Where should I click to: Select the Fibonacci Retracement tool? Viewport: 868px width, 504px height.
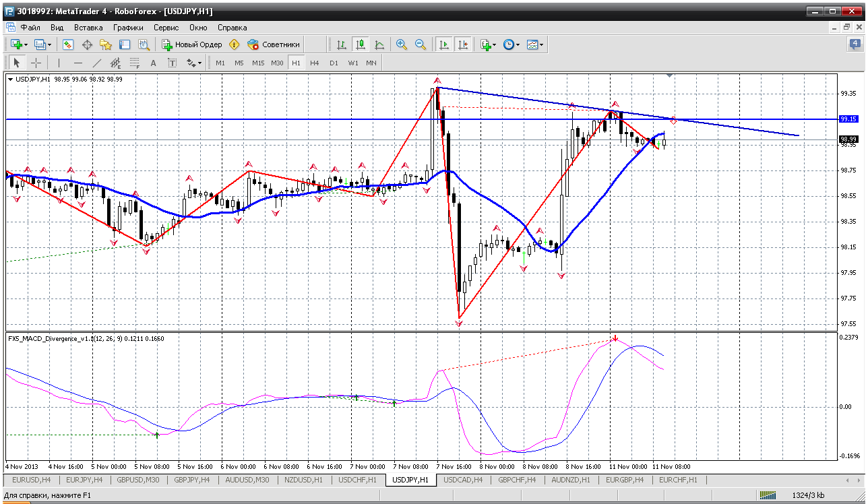[134, 63]
